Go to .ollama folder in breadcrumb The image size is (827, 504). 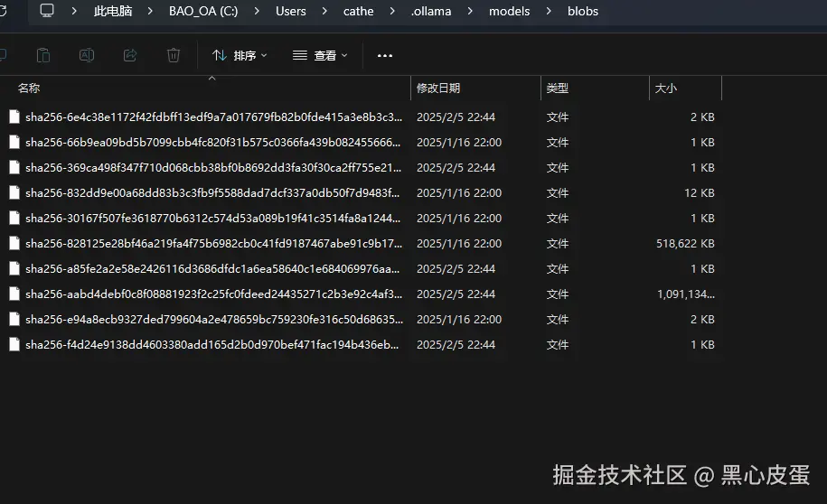click(431, 11)
